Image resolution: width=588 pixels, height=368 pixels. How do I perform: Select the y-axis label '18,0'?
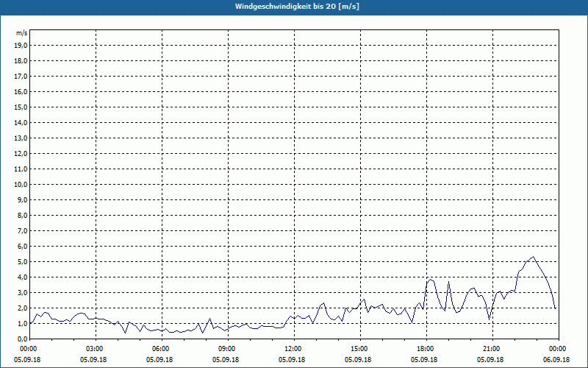21,61
